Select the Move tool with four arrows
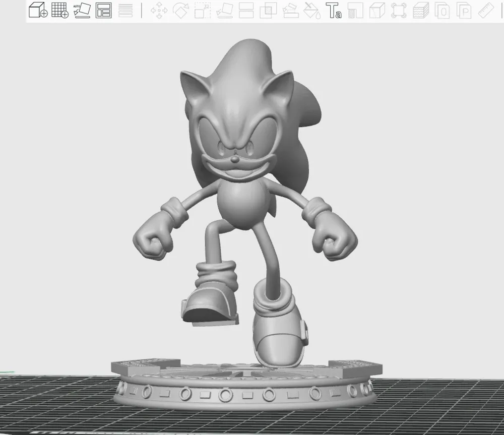 (x=159, y=11)
